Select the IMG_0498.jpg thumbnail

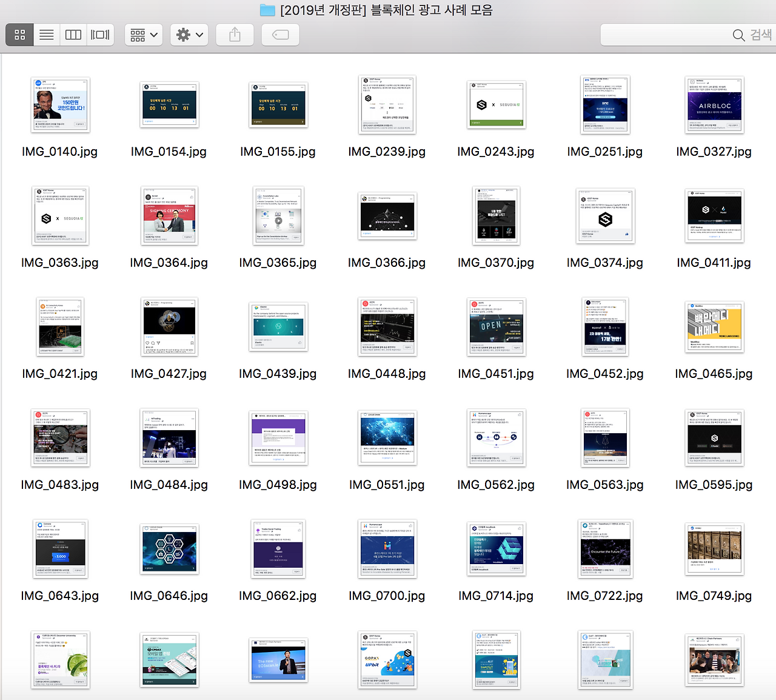(x=278, y=437)
